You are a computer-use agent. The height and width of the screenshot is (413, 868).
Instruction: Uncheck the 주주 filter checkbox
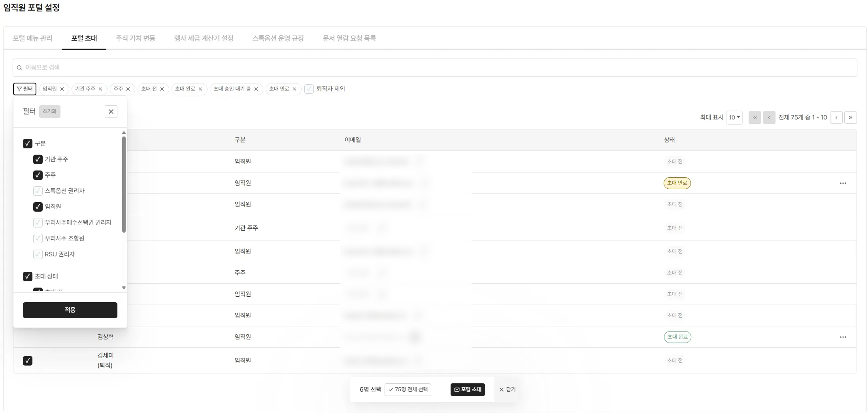click(38, 175)
